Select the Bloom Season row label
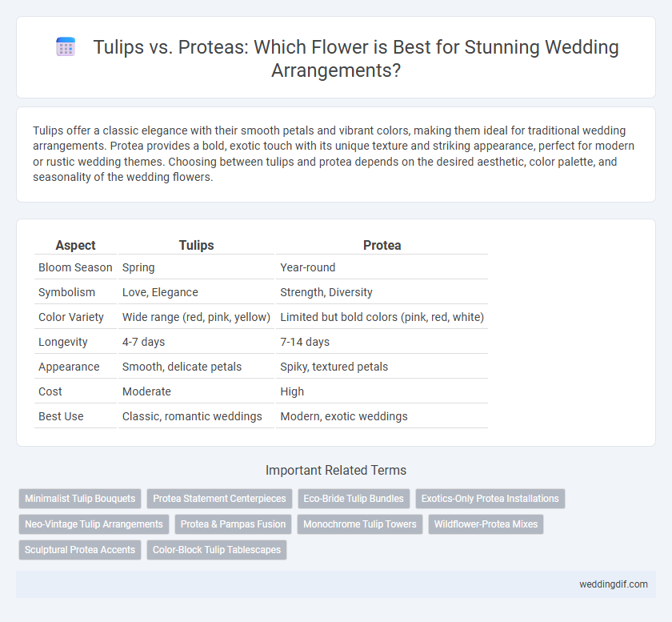This screenshot has height=622, width=672. click(75, 267)
